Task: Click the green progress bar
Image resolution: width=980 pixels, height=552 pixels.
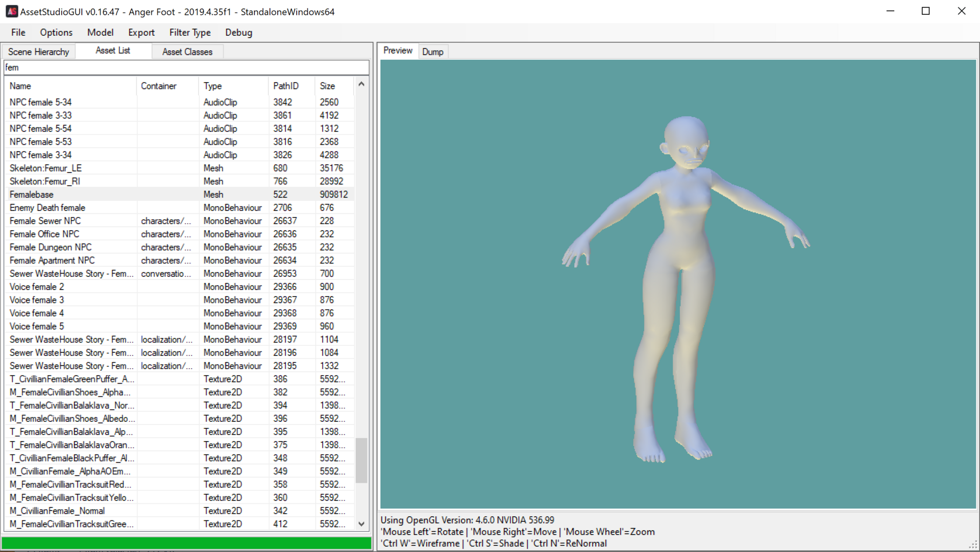Action: click(186, 543)
